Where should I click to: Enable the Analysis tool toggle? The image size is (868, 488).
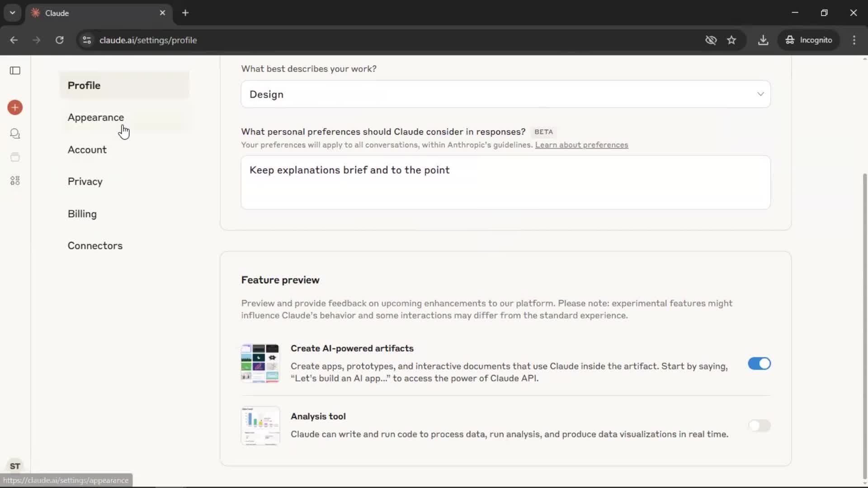[759, 426]
